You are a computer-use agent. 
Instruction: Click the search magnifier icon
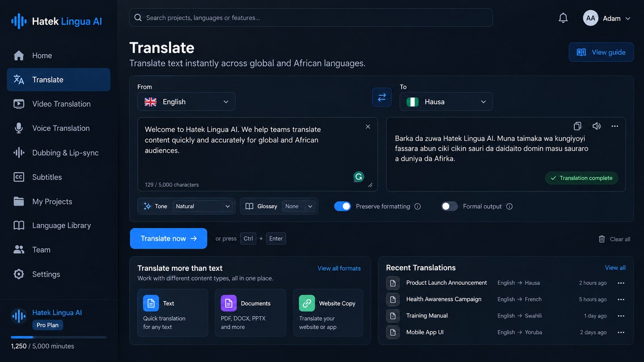click(138, 18)
